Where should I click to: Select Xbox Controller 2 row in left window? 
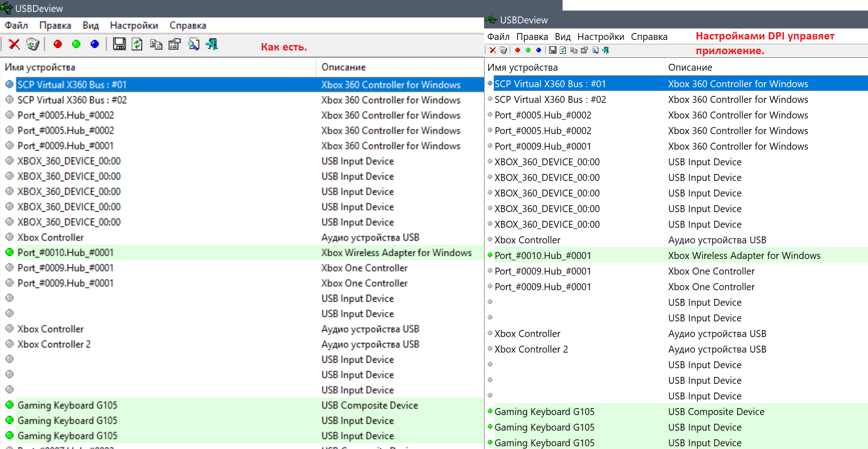(242, 344)
